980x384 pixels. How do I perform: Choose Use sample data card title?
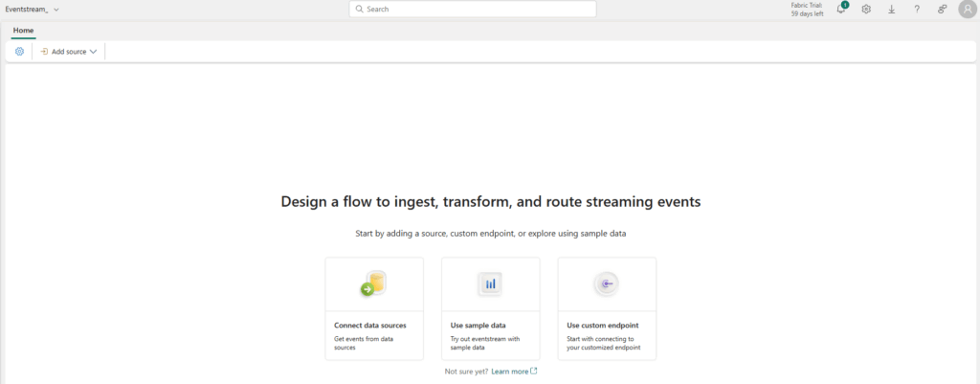point(479,326)
